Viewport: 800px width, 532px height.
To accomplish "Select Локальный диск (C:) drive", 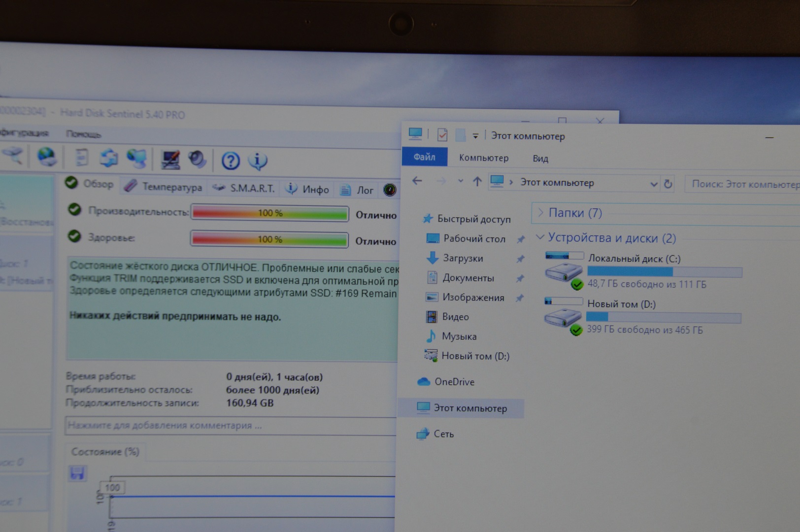I will coord(643,270).
